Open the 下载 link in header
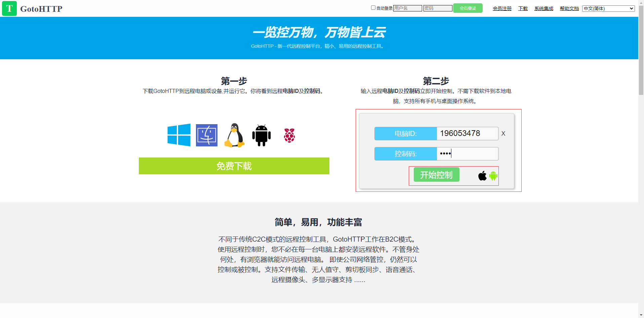Image resolution: width=644 pixels, height=318 pixels. point(523,8)
